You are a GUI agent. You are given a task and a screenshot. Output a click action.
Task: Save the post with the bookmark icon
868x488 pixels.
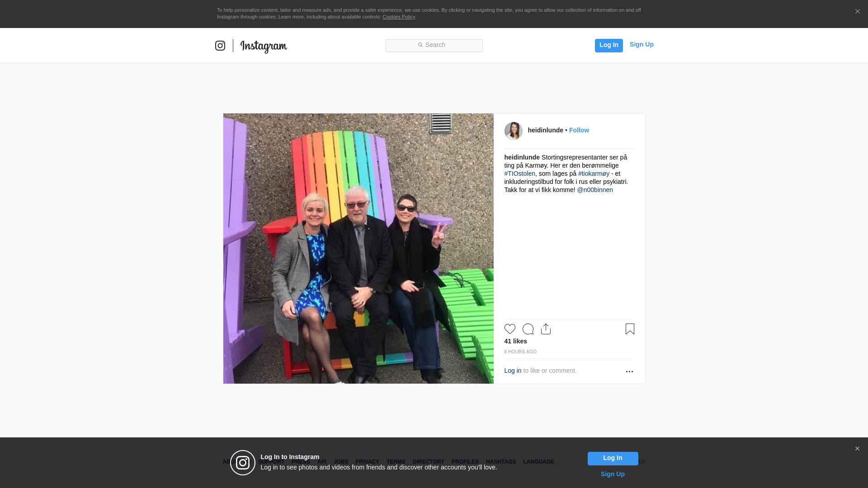[x=630, y=329]
